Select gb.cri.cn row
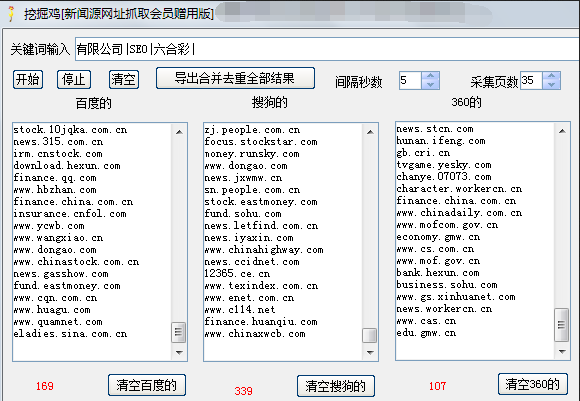Screen dimensions: 580x401 tap(423, 153)
